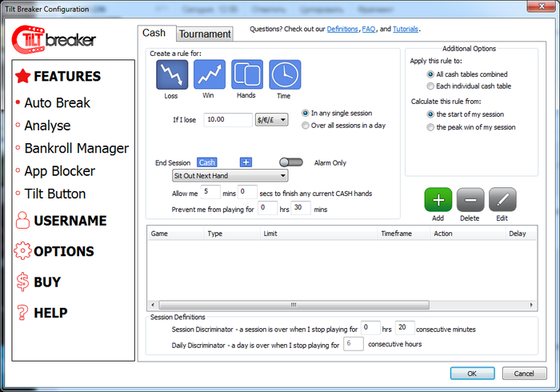The image size is (560, 392).
Task: Open the USERNAME section
Action: point(70,221)
